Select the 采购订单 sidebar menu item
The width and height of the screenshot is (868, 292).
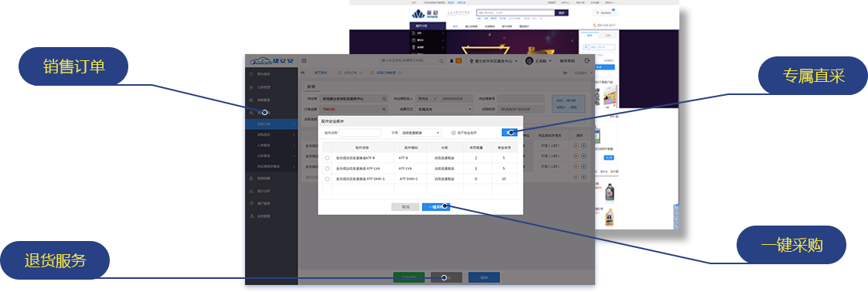pos(271,124)
